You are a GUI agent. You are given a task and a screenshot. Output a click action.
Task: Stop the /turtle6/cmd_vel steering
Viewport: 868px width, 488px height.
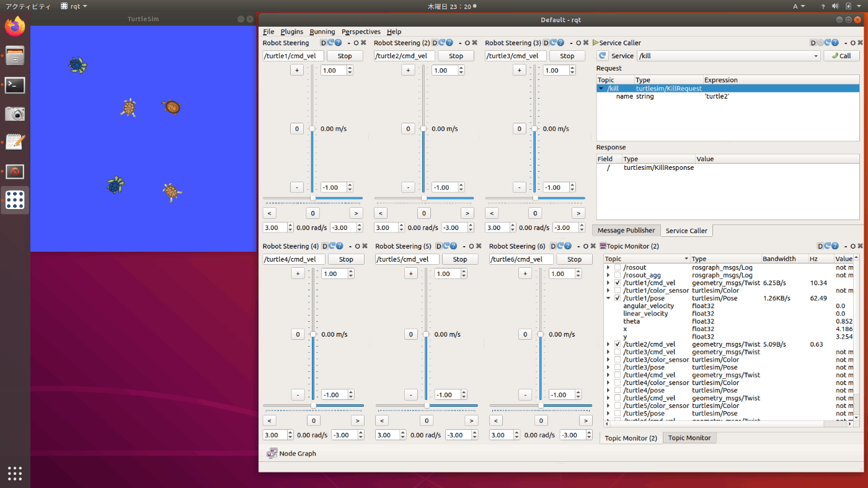575,259
